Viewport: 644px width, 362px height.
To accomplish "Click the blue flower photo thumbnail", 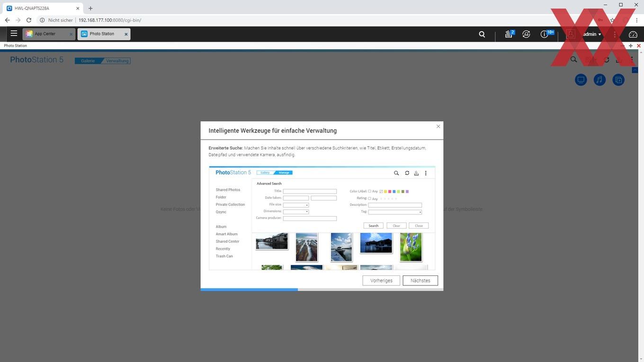I will tap(411, 247).
